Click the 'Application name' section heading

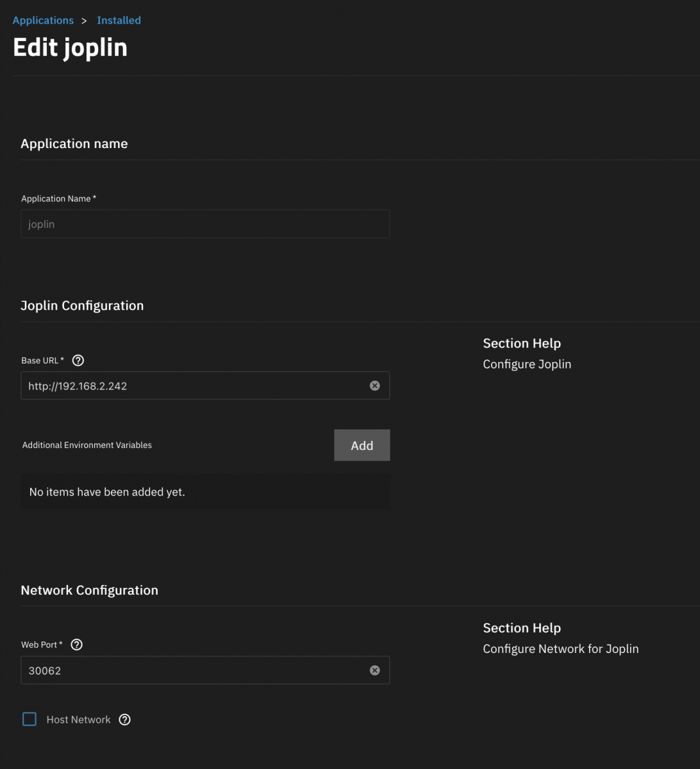[74, 144]
